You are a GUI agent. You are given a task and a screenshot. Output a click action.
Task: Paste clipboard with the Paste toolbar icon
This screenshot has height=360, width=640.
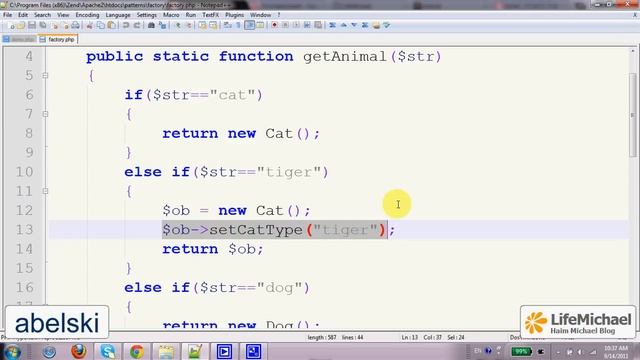[111, 25]
